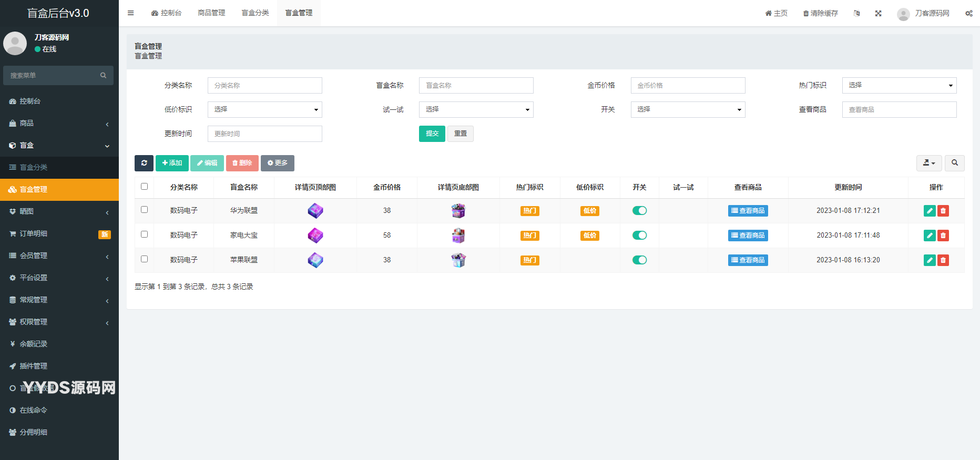Click the 盲盒名称 input field
The image size is (980, 460).
(476, 85)
